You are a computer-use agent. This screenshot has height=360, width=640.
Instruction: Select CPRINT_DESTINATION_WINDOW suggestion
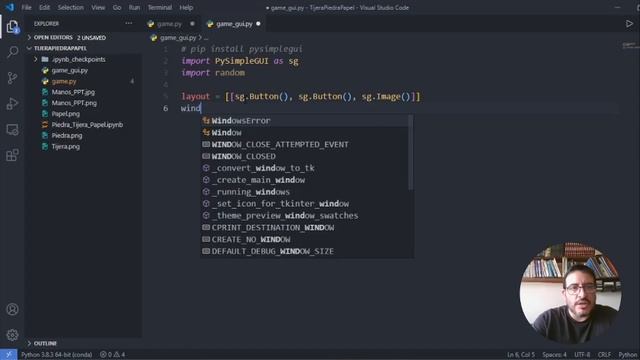point(305,227)
